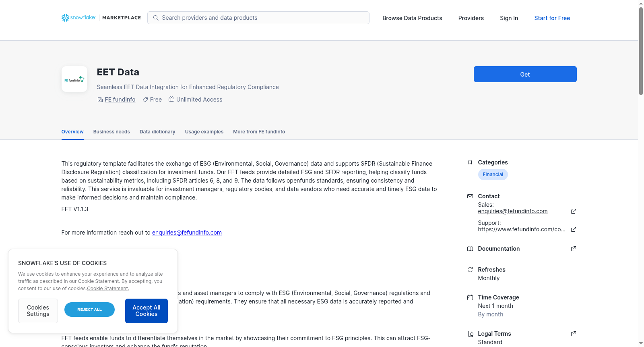Click the enquiries email link in the overview text

pyautogui.click(x=187, y=233)
